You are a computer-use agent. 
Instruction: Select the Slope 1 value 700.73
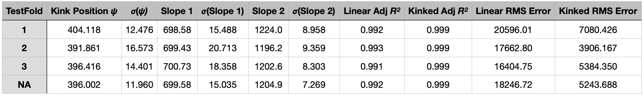coord(177,66)
